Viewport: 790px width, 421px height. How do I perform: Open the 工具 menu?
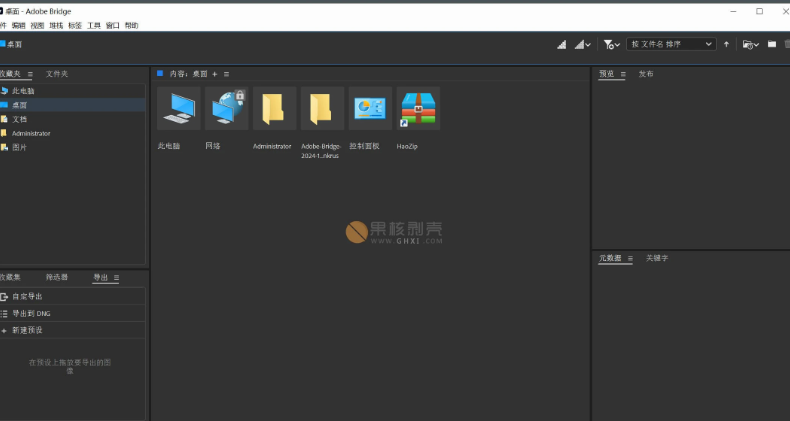(94, 25)
